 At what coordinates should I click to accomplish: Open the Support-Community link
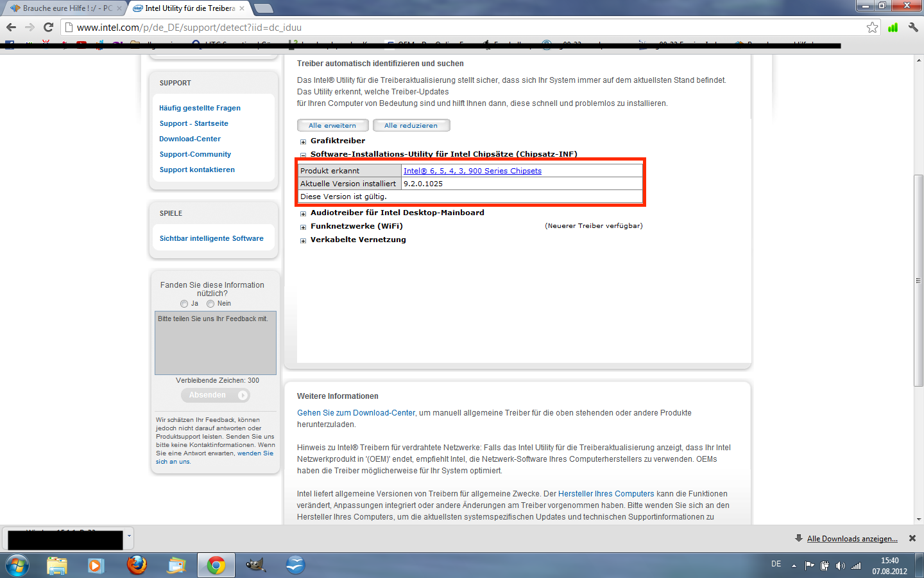coord(195,154)
